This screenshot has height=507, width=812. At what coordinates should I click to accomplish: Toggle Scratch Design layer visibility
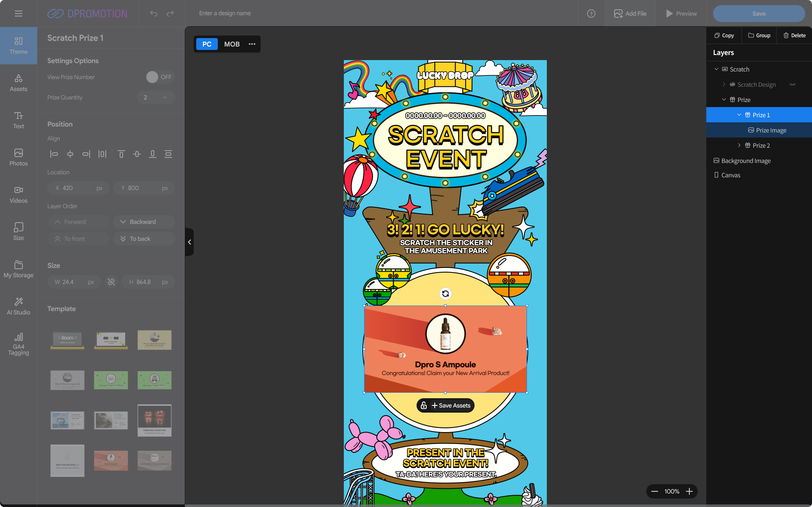click(x=793, y=85)
